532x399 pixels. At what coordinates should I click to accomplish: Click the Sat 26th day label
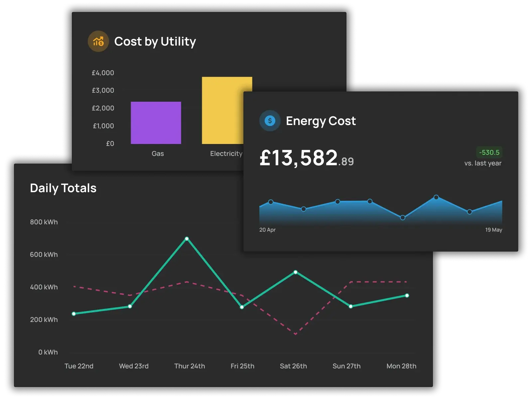click(293, 366)
